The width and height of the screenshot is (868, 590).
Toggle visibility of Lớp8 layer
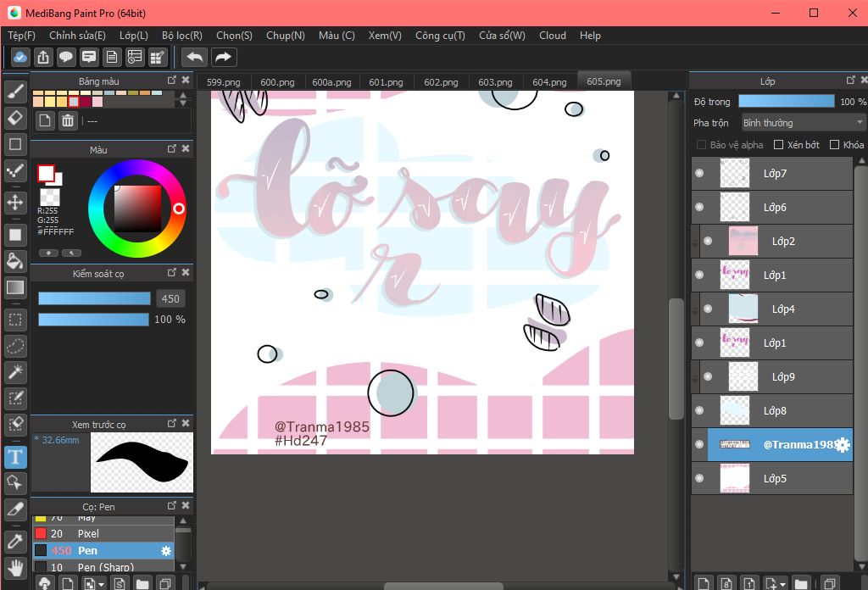coord(699,410)
